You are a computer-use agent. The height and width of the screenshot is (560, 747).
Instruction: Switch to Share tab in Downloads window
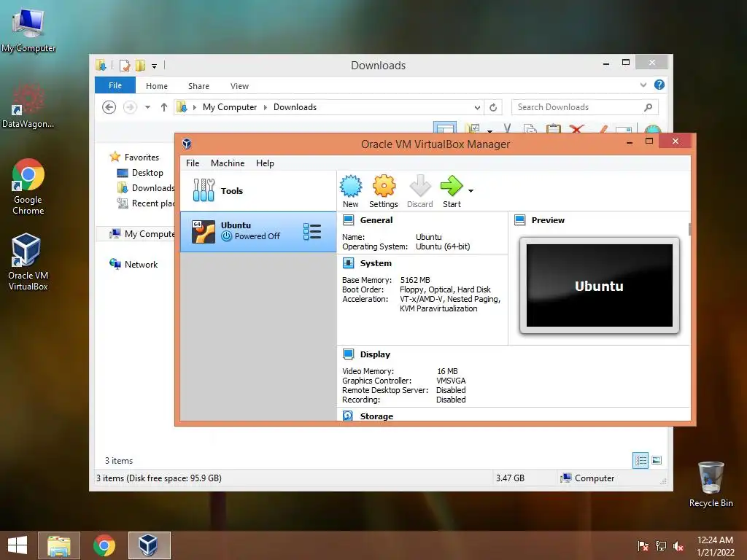[x=198, y=86]
